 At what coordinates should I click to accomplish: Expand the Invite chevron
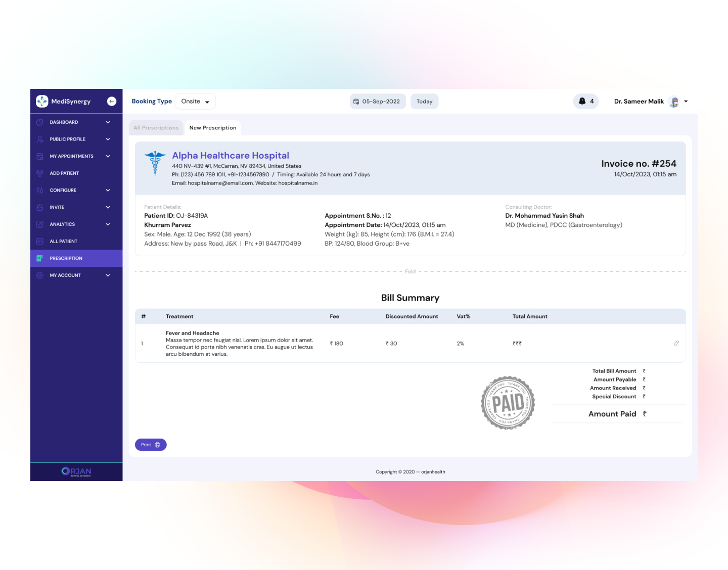point(108,207)
